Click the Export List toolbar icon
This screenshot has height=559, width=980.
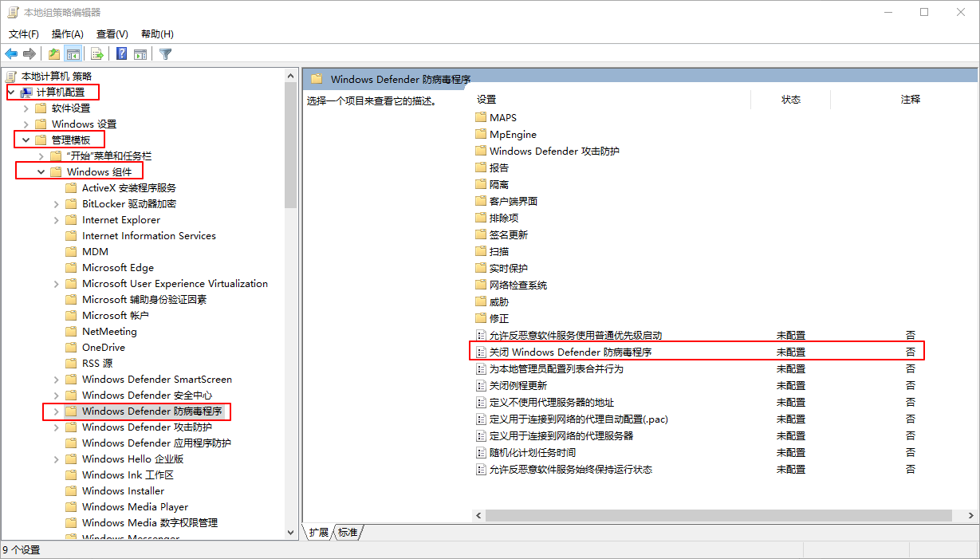[97, 54]
